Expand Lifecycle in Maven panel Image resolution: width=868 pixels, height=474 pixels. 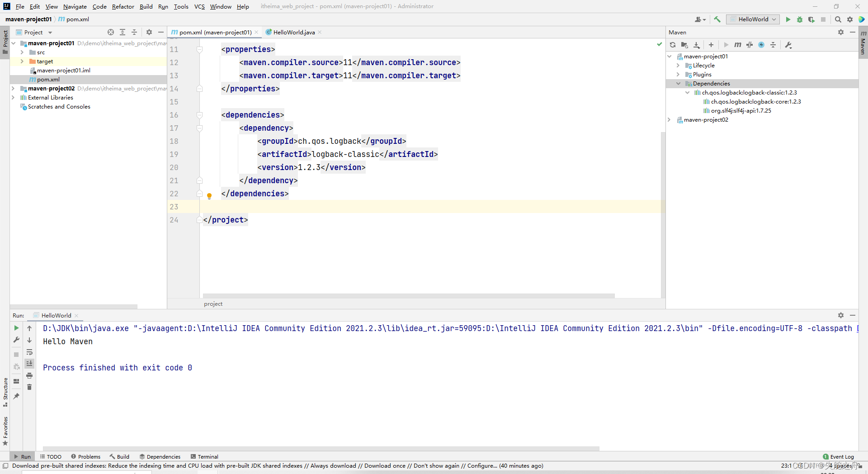pyautogui.click(x=678, y=66)
